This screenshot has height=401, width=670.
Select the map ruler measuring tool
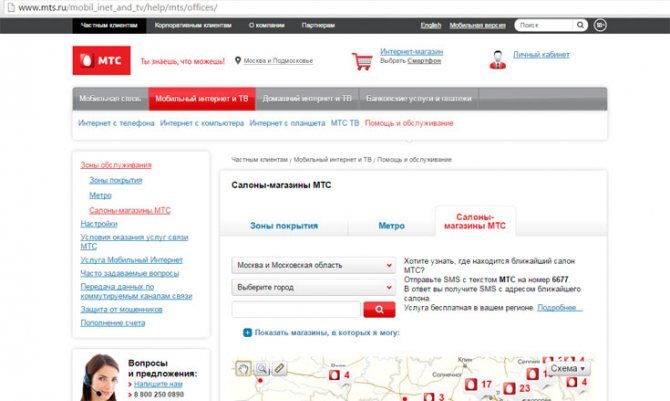280,368
